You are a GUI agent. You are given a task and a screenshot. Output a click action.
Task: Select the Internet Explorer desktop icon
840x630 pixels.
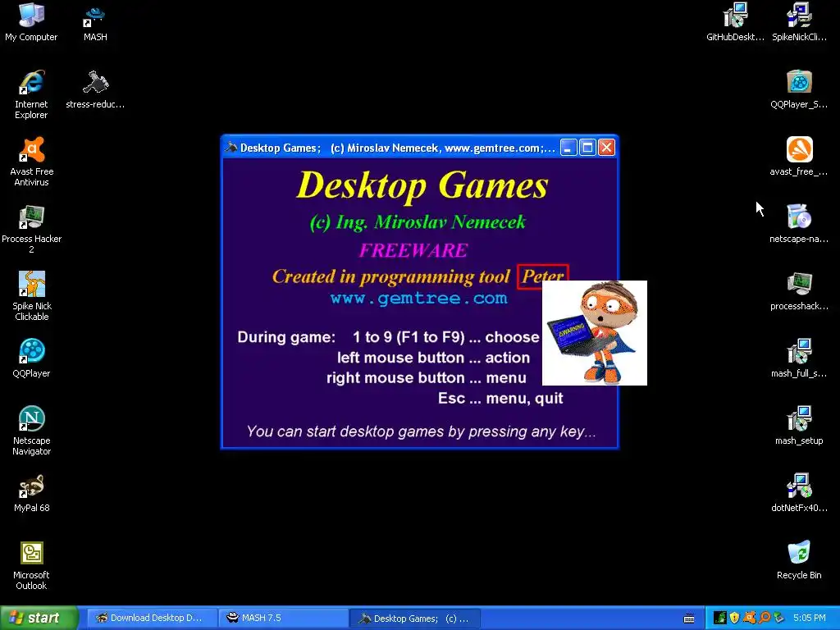[x=32, y=94]
